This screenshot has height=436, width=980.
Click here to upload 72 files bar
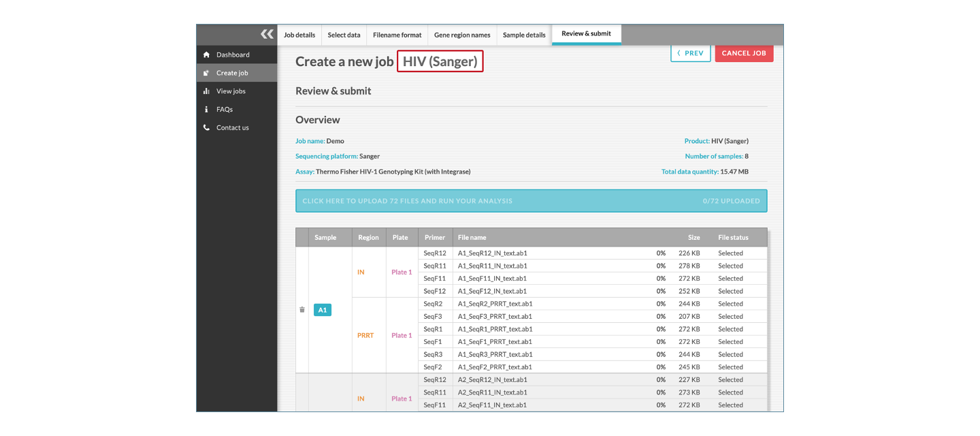pos(532,201)
